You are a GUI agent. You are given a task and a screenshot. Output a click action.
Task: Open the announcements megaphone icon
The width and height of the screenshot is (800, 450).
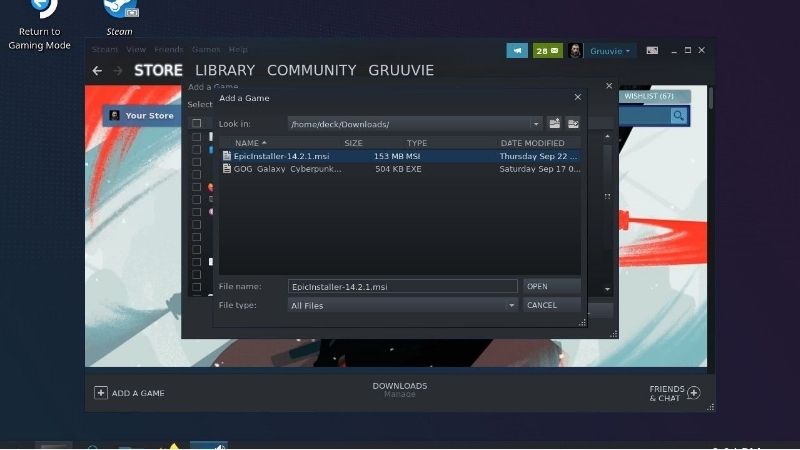(517, 51)
